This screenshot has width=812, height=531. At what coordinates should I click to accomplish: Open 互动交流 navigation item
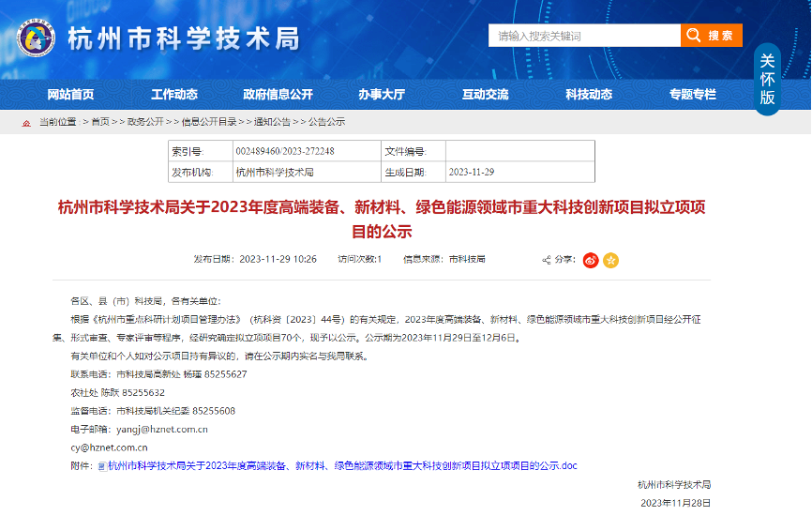pyautogui.click(x=485, y=94)
